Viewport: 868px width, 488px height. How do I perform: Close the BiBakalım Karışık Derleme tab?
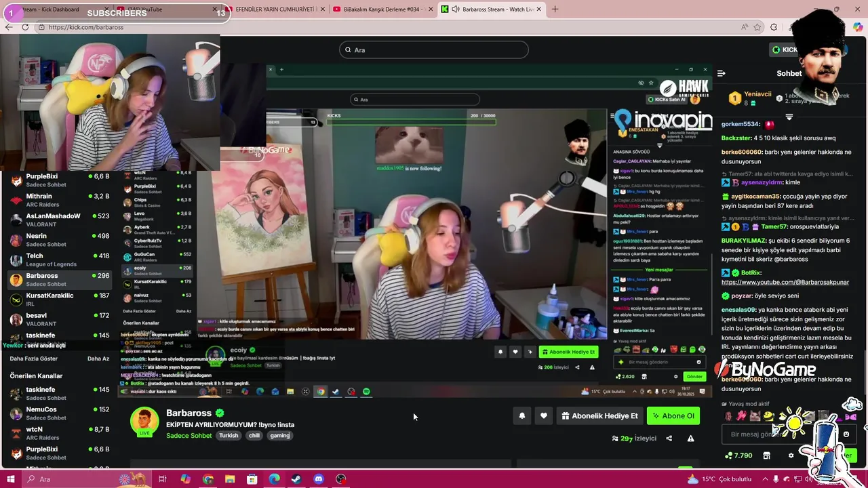tap(430, 9)
